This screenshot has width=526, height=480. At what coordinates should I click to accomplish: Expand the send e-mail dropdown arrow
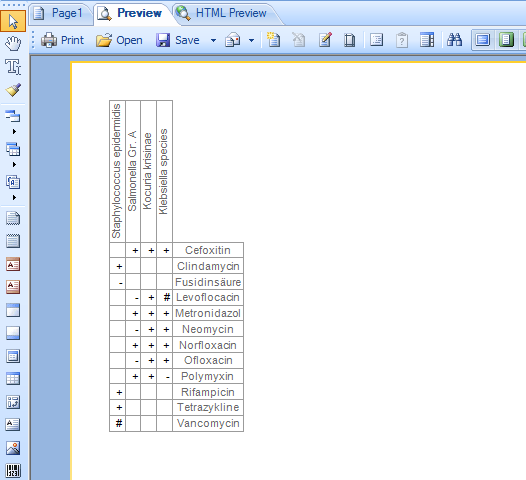[252, 41]
